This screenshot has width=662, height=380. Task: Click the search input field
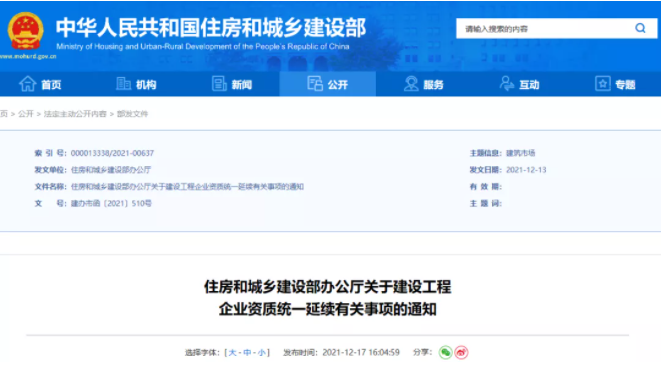545,29
